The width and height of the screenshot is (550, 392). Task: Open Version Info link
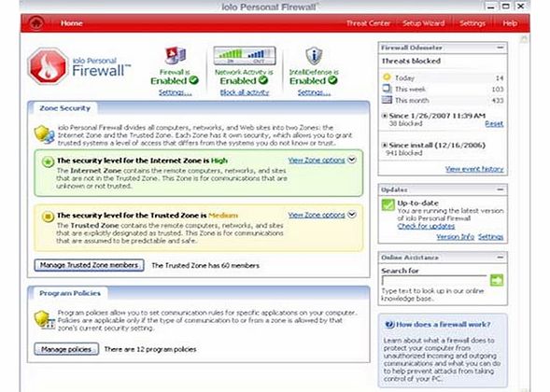[456, 237]
